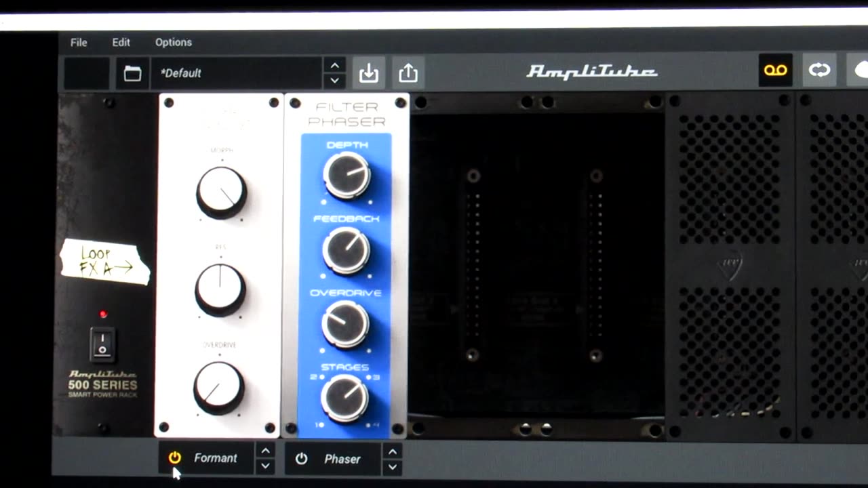Select previous preset with up arrow
Image resolution: width=868 pixels, height=488 pixels.
(334, 65)
